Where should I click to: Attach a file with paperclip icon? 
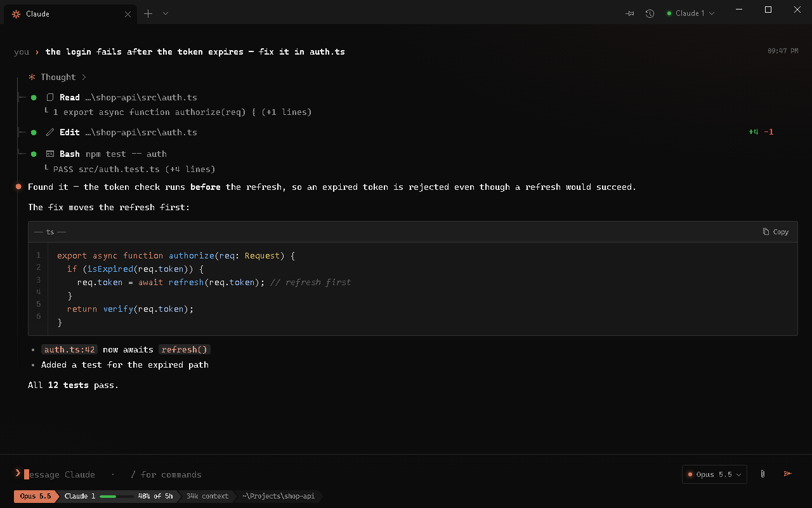click(763, 474)
